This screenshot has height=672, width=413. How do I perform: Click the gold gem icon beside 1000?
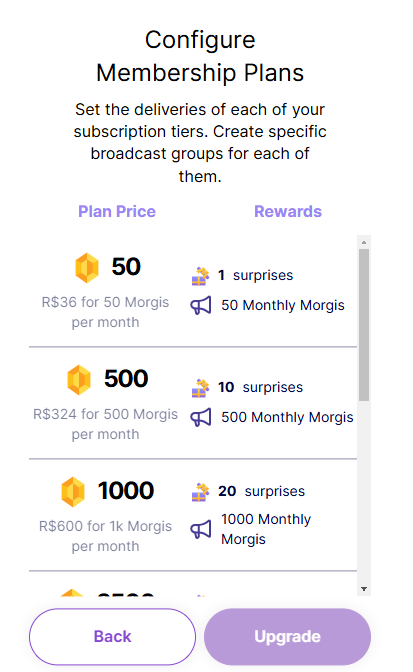[x=73, y=492]
